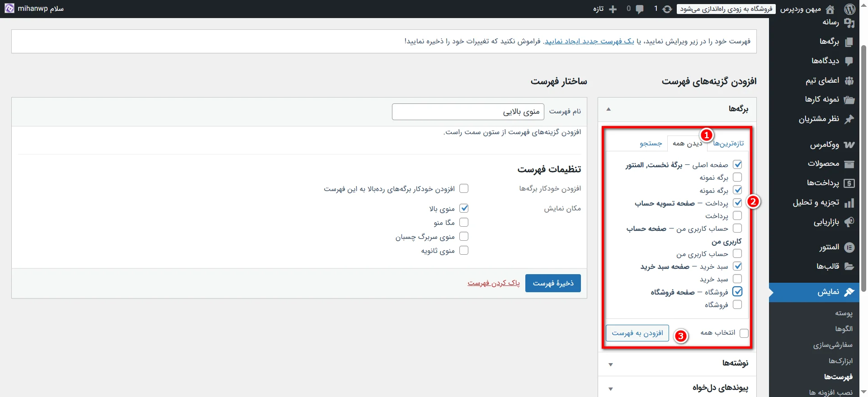Viewport: 868px width, 397px height.
Task: Open سفارشی‌سازی submenu item
Action: 833,345
